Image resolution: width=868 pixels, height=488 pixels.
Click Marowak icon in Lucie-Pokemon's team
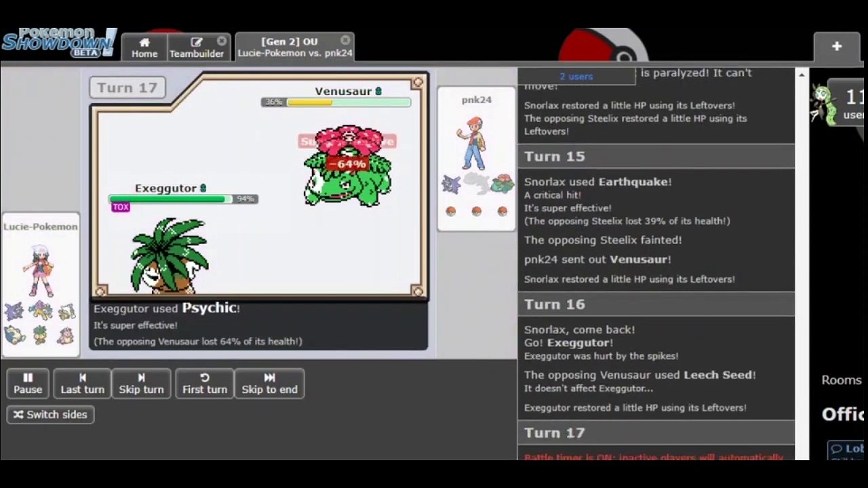tap(66, 311)
